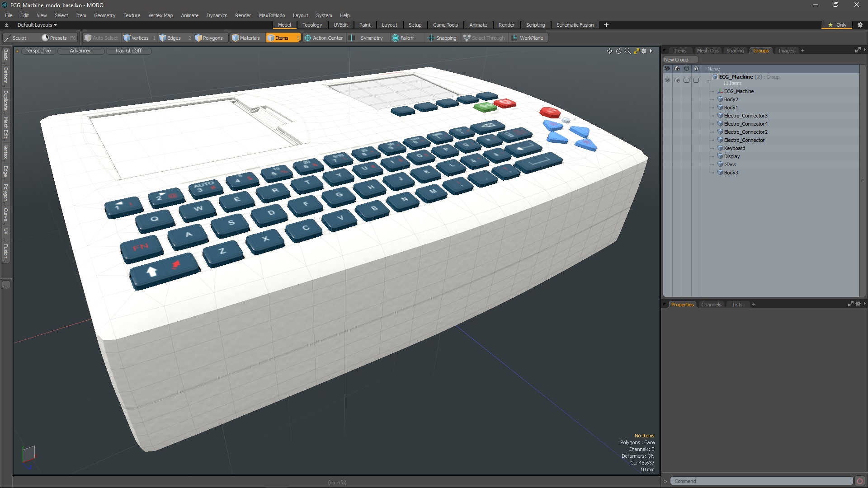The image size is (868, 488).
Task: Click the Action Center tool icon
Action: (x=308, y=38)
